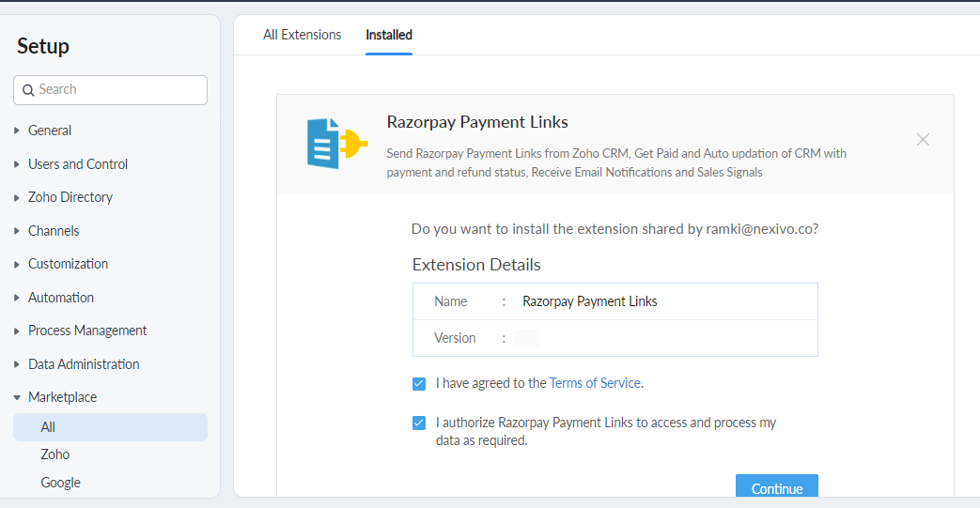Select the General menu label
The width and height of the screenshot is (980, 508).
pos(50,131)
